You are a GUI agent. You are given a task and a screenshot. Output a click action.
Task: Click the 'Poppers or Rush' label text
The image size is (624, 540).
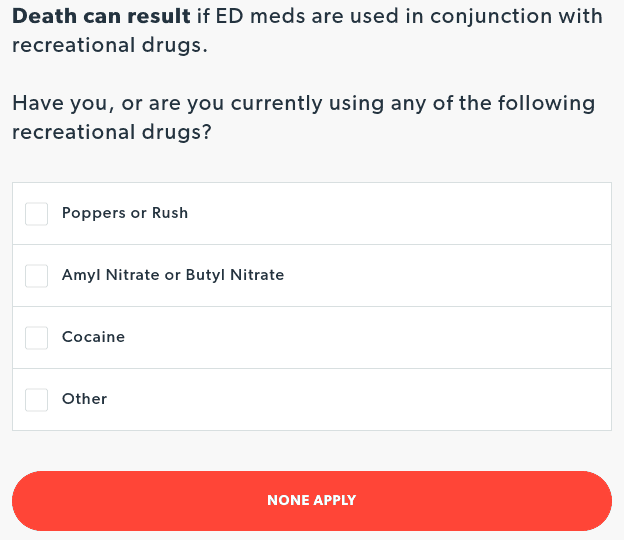click(x=124, y=213)
